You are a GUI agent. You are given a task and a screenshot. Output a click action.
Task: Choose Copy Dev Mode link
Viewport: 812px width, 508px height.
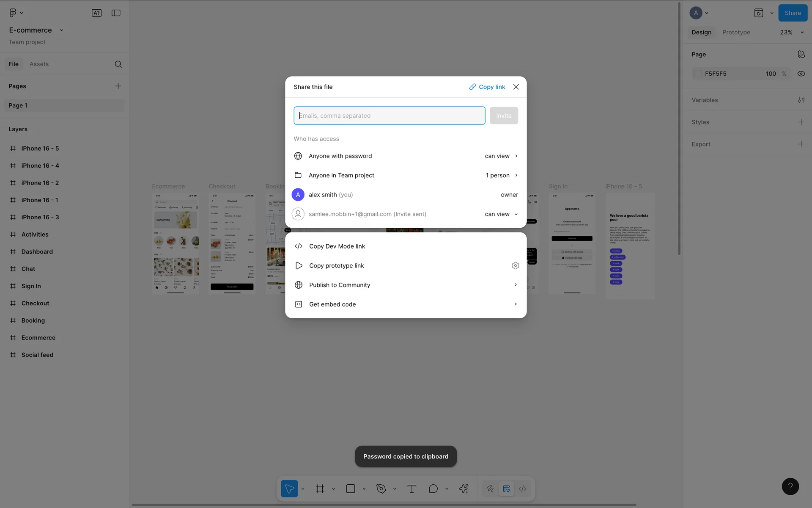[337, 246]
